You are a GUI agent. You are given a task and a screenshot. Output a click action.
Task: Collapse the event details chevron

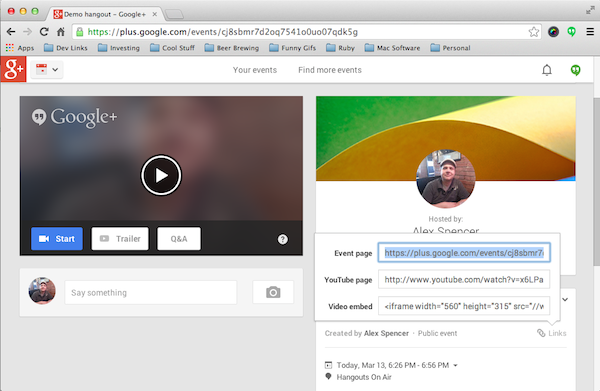click(x=565, y=300)
